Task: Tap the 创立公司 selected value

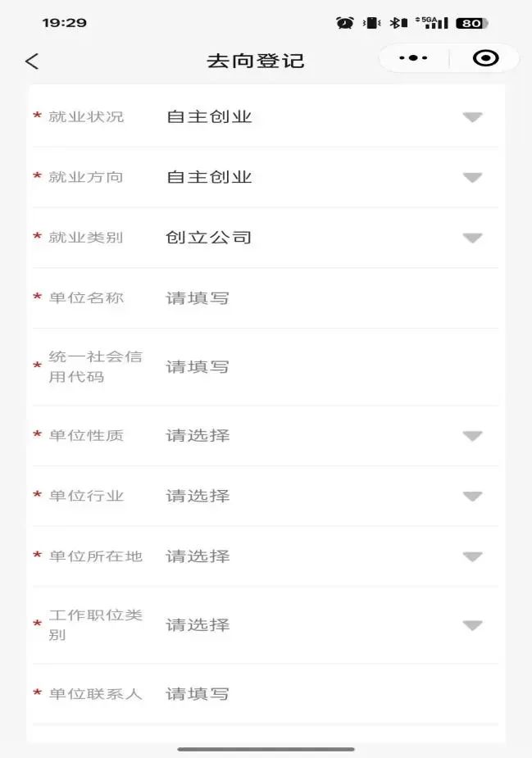Action: 208,238
